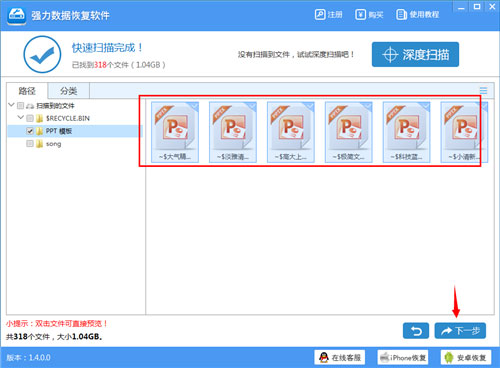Click the 注册 register icon

click(x=320, y=15)
